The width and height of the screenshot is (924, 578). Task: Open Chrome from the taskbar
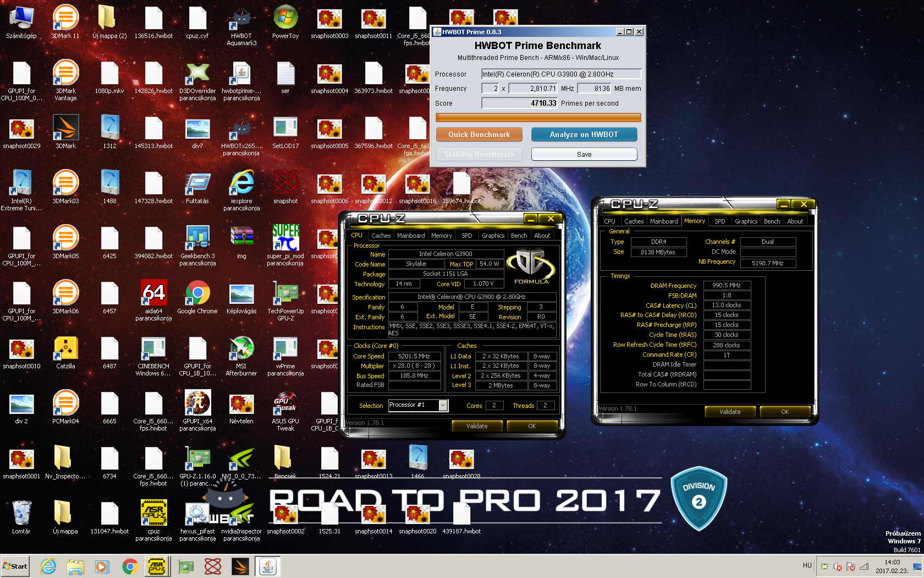(x=130, y=566)
